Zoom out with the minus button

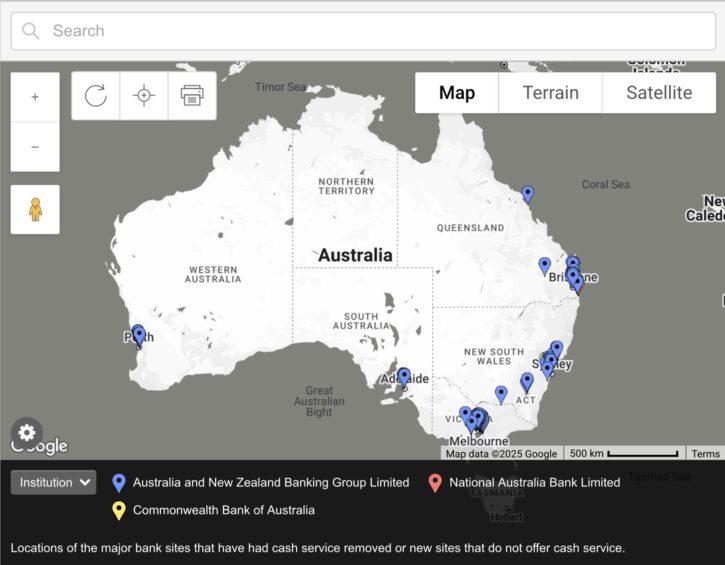pos(35,147)
